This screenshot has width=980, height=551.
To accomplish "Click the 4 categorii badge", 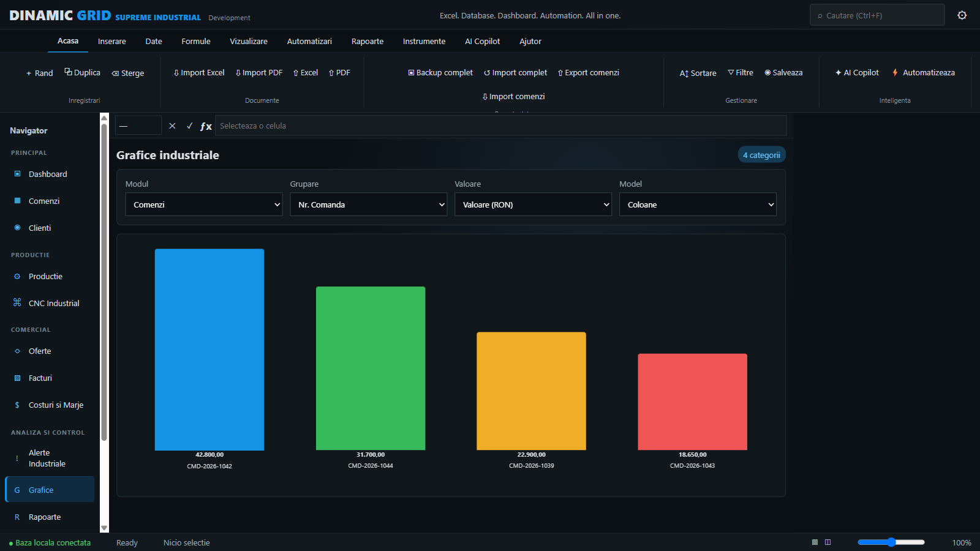I will (x=761, y=155).
